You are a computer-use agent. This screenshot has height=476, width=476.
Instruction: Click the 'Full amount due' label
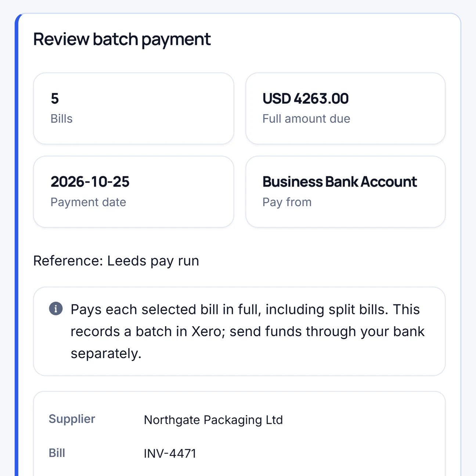pos(306,119)
